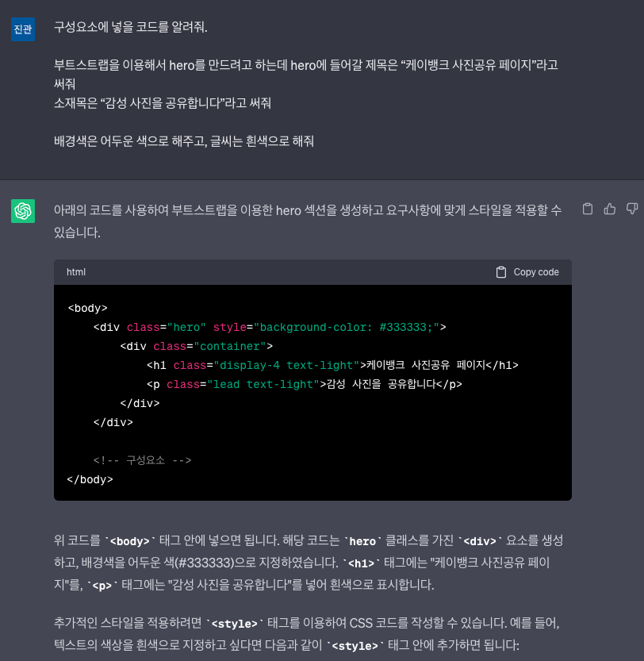The height and width of the screenshot is (661, 644).
Task: Click the user avatar labeled 진관
Action: click(x=23, y=29)
